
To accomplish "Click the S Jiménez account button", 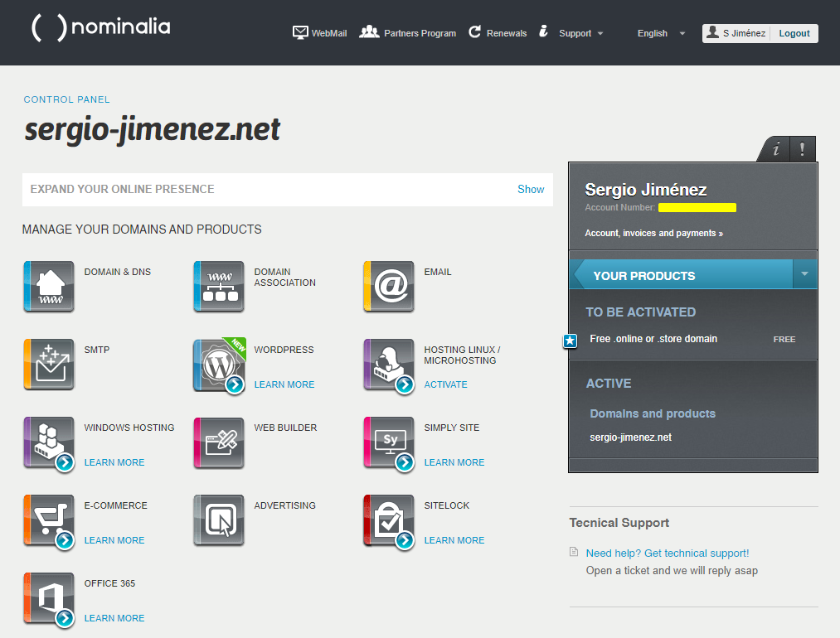I will click(x=736, y=33).
